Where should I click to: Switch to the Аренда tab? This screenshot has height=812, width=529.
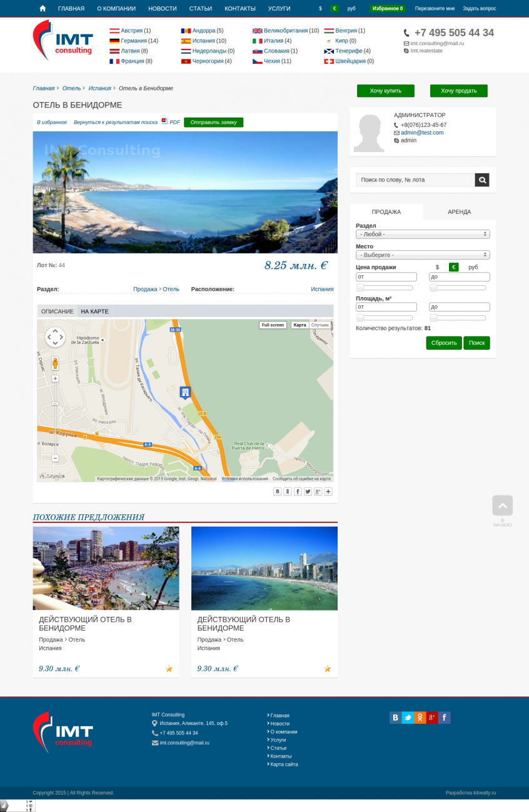point(459,212)
